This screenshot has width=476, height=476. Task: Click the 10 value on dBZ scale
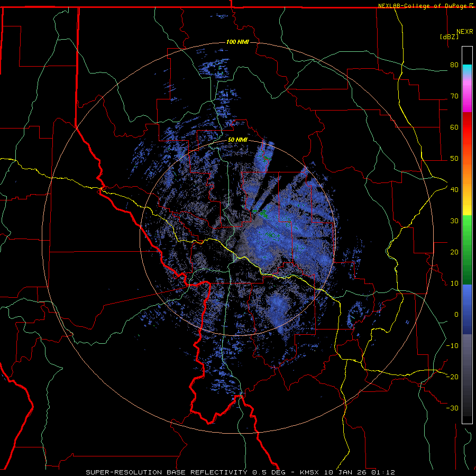pos(454,283)
